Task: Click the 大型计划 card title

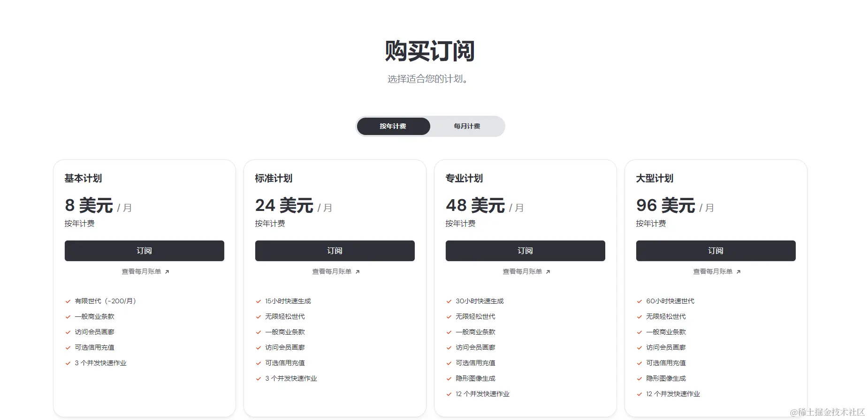Action: coord(655,178)
